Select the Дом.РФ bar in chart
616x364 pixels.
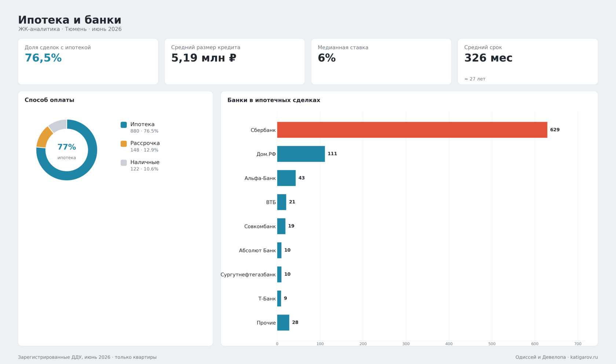coord(301,154)
